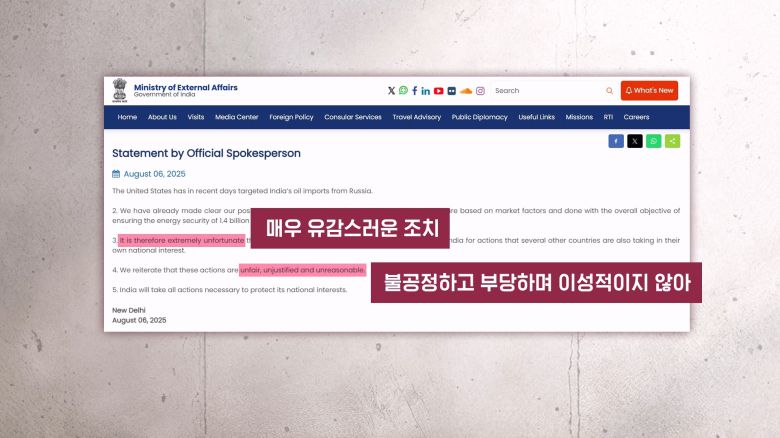The image size is (780, 438).
Task: Expand the About Us menu
Action: coord(162,117)
